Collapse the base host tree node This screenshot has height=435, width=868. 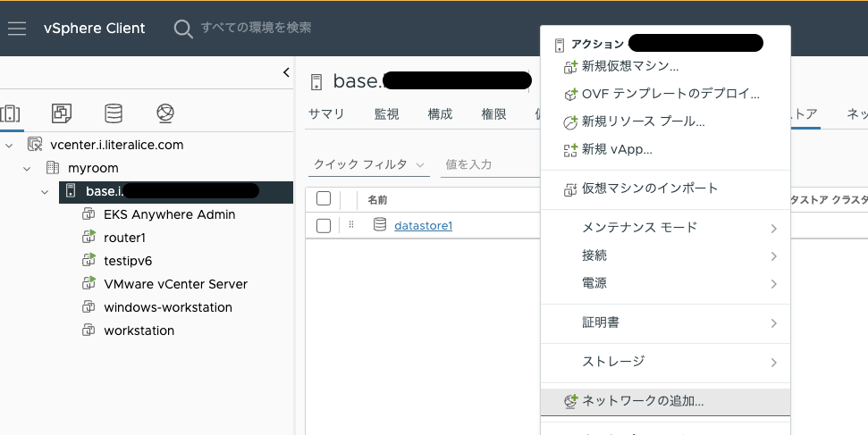pos(45,191)
